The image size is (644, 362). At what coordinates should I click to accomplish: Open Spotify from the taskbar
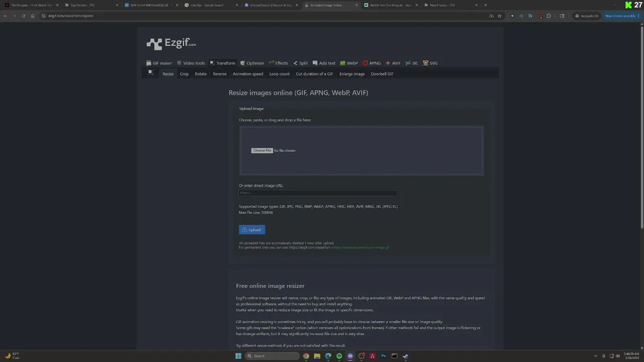(x=339, y=356)
